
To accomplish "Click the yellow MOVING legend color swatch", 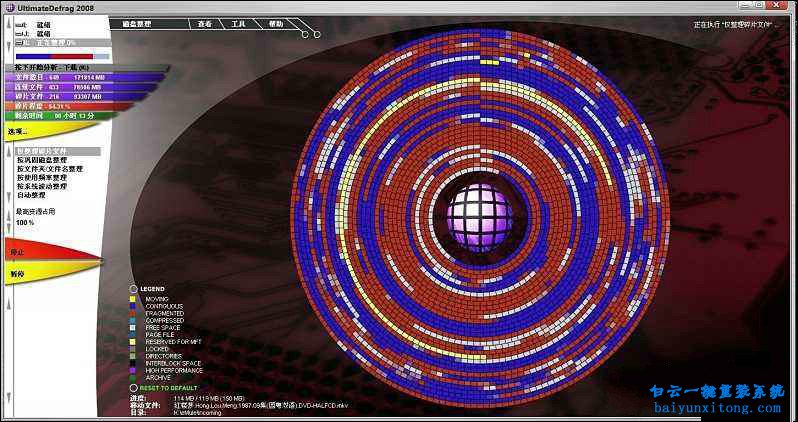I will pos(134,298).
